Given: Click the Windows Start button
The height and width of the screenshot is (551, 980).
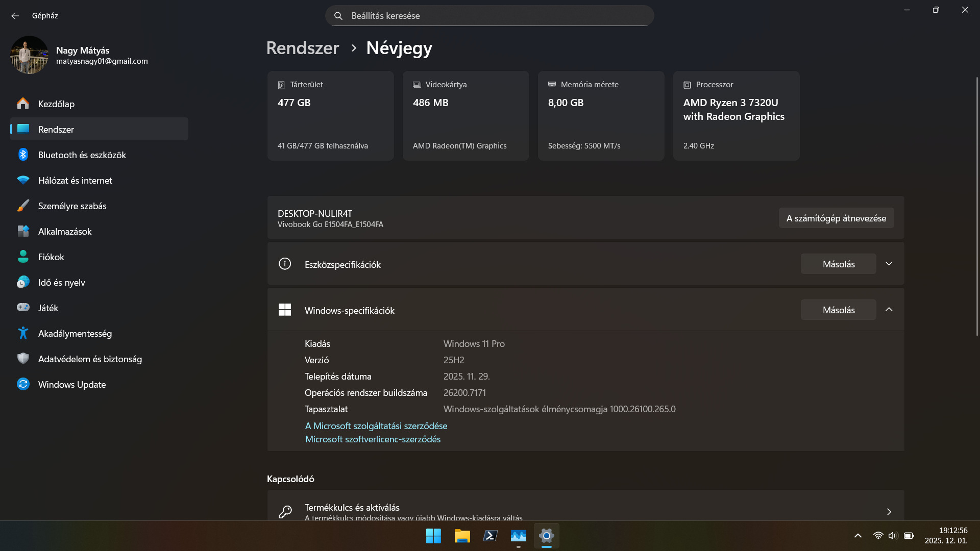Looking at the screenshot, I should click(433, 536).
